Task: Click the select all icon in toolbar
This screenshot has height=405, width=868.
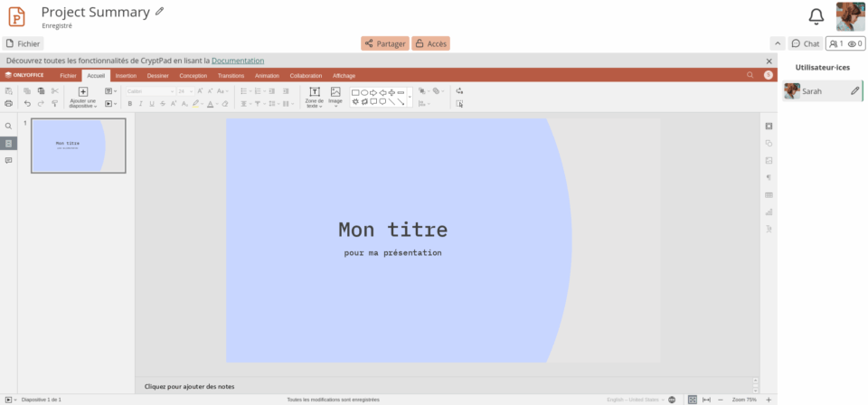Action: [459, 103]
